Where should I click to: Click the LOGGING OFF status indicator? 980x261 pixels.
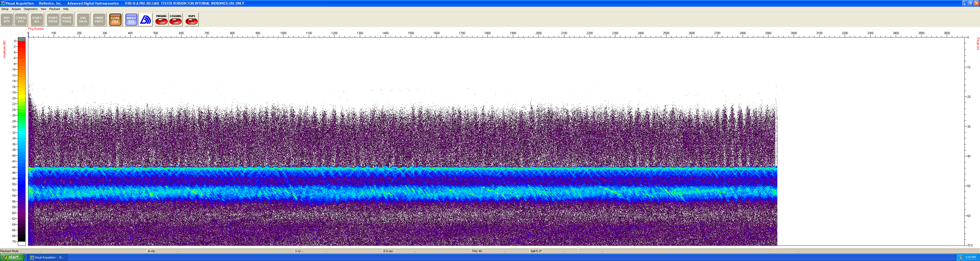(x=175, y=20)
